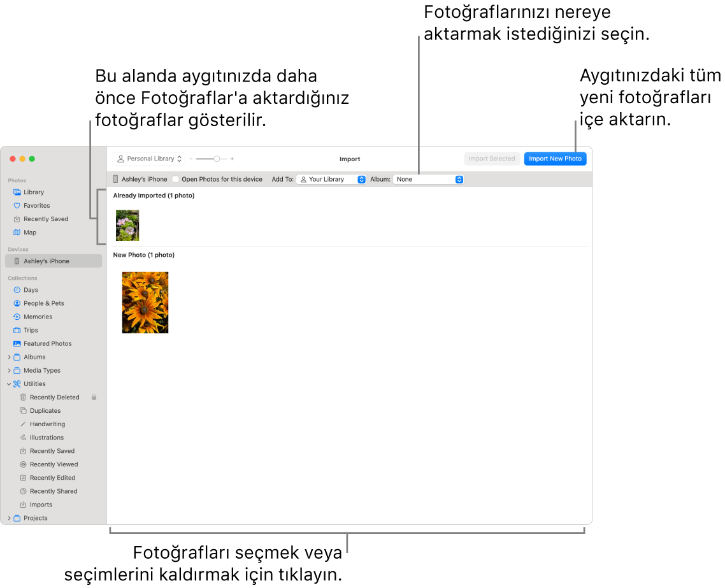This screenshot has width=725, height=588.
Task: Open Recently Deleted under Utilities
Action: tap(54, 398)
